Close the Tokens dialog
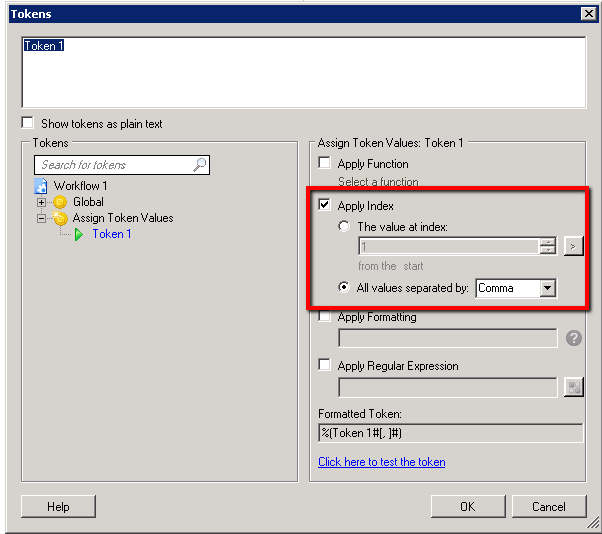 tap(589, 14)
